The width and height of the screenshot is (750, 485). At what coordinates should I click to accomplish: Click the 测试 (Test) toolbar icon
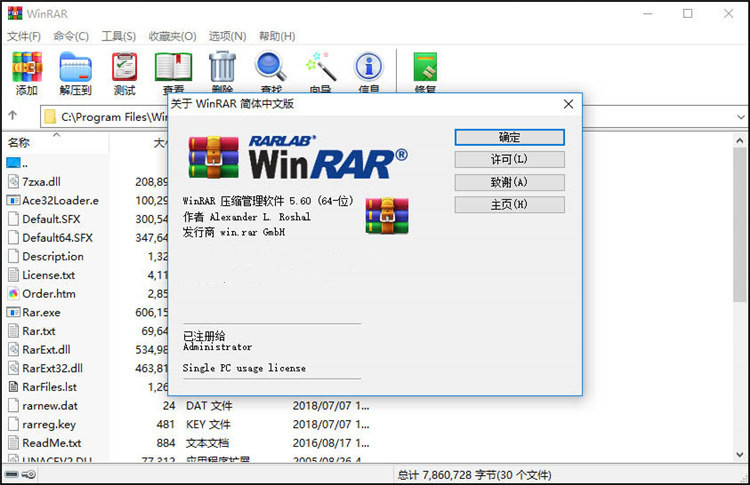coord(124,68)
